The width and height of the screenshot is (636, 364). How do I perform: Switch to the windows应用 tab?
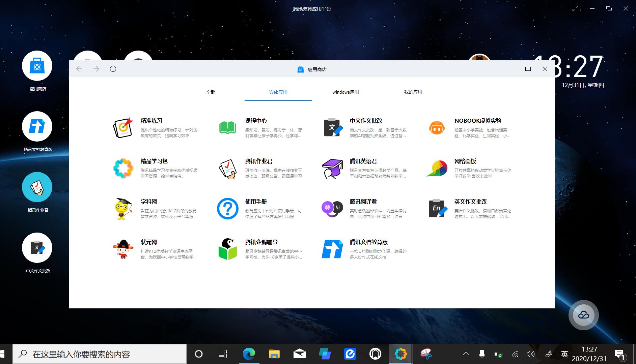[346, 92]
